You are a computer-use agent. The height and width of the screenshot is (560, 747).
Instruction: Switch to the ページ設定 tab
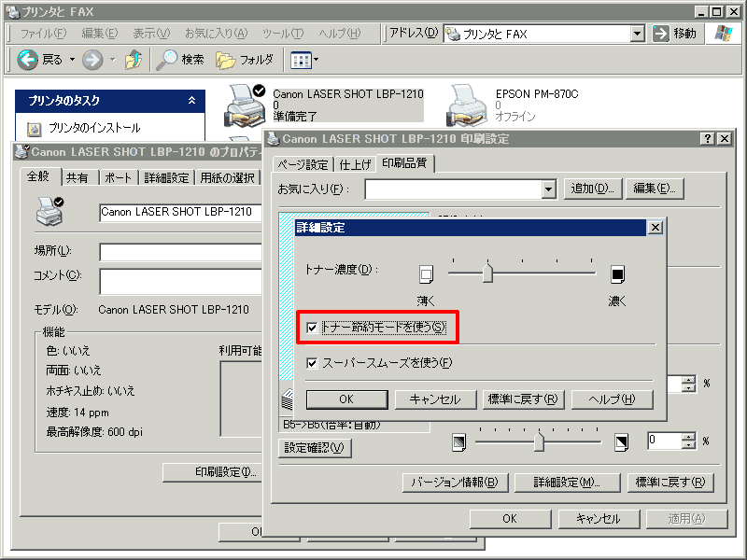tap(303, 165)
